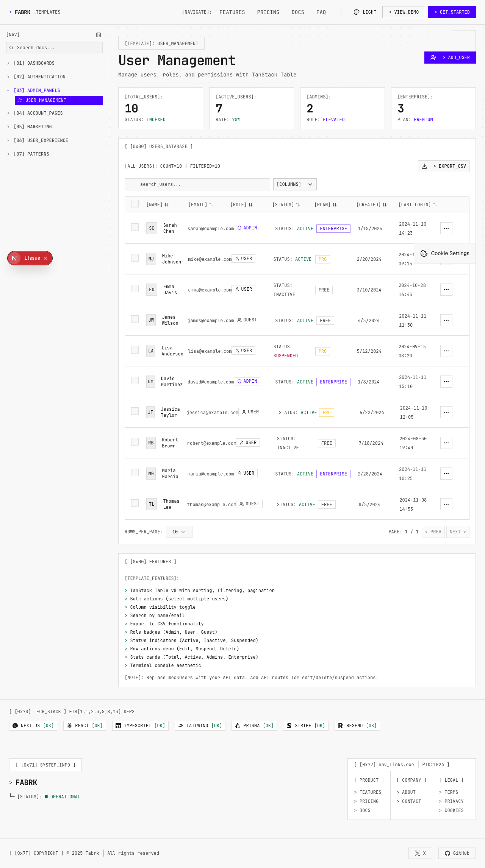Open actions menu for James Wilson row

(446, 320)
